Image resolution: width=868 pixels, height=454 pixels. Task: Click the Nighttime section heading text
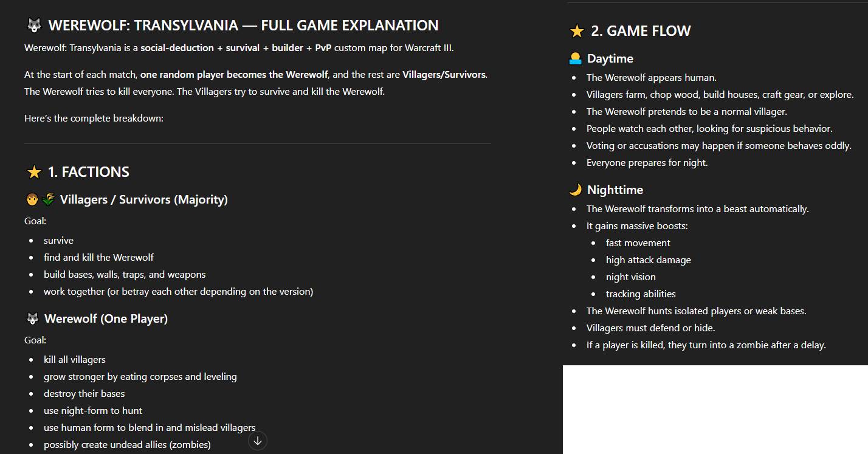(615, 190)
